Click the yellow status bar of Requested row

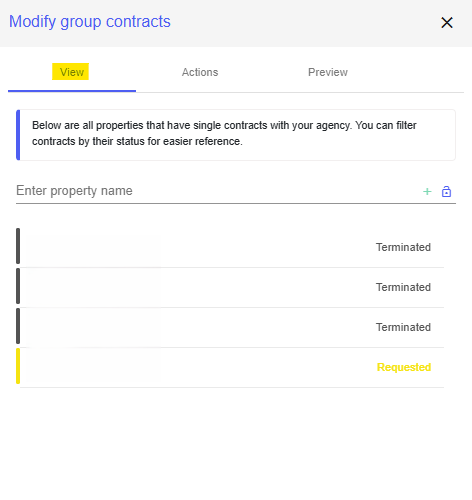pyautogui.click(x=18, y=366)
